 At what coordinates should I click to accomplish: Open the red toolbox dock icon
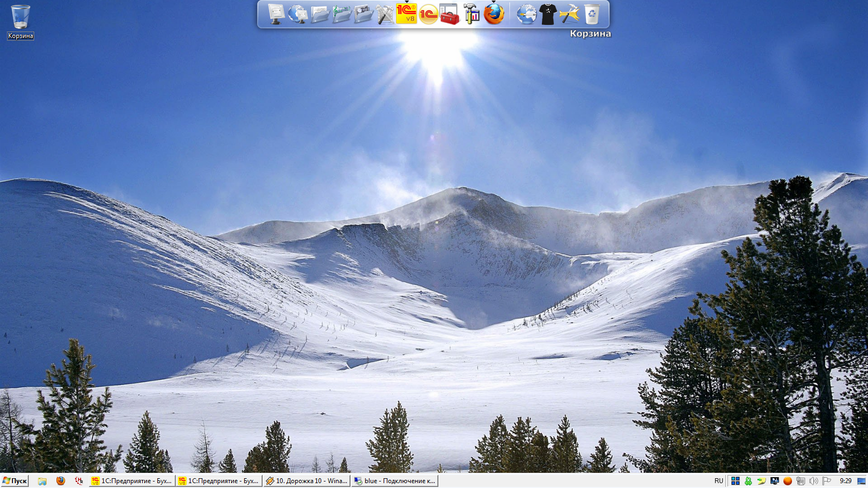[450, 14]
